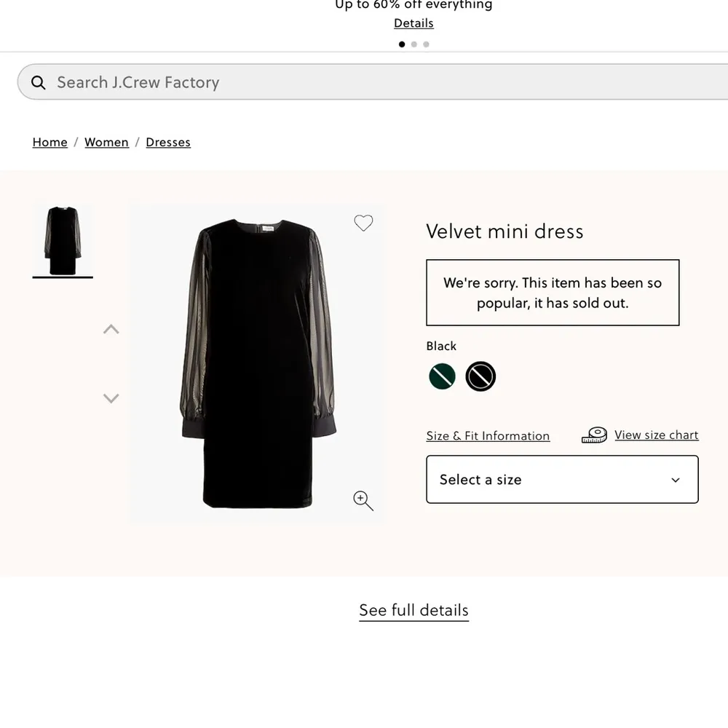This screenshot has height=728, width=728.
Task: Expand more product photos with the lower chevron
Action: [111, 398]
